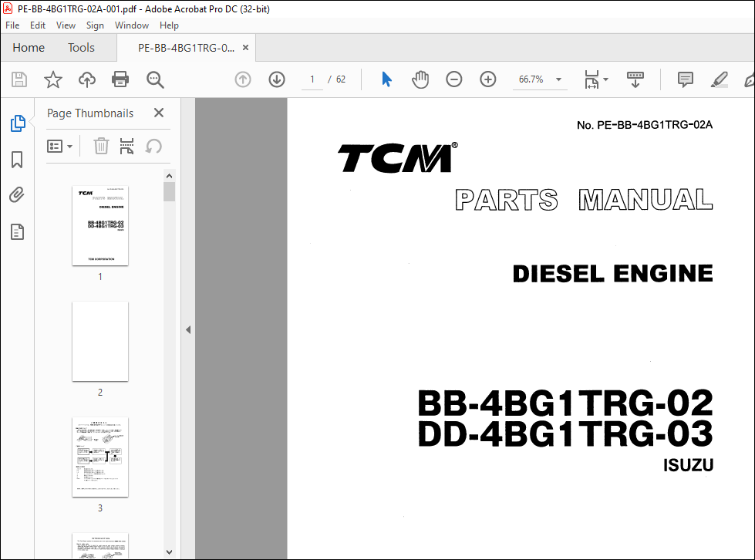Add a comment sticky note

685,79
